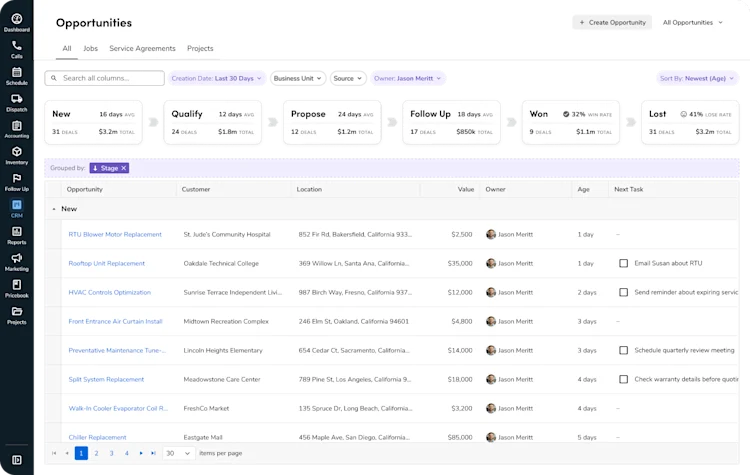Open the Calls sidebar icon

[x=17, y=46]
